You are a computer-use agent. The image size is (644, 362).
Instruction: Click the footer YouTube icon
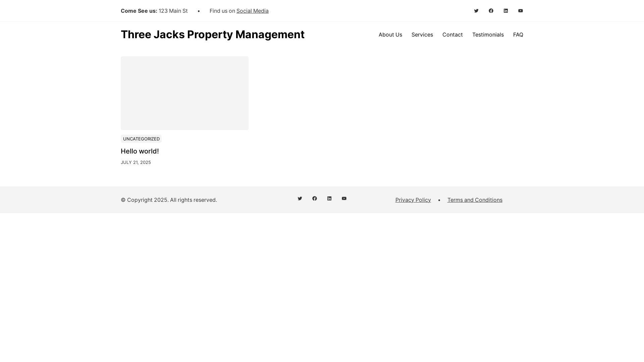(344, 198)
